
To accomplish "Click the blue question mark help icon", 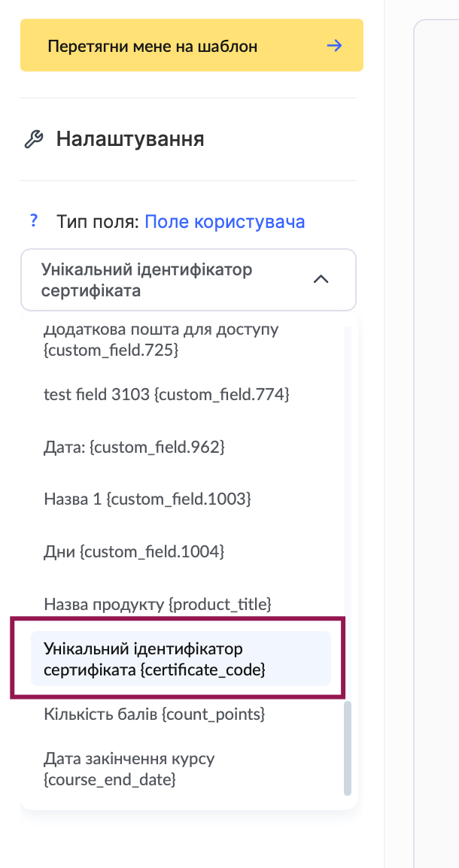I will click(x=33, y=221).
